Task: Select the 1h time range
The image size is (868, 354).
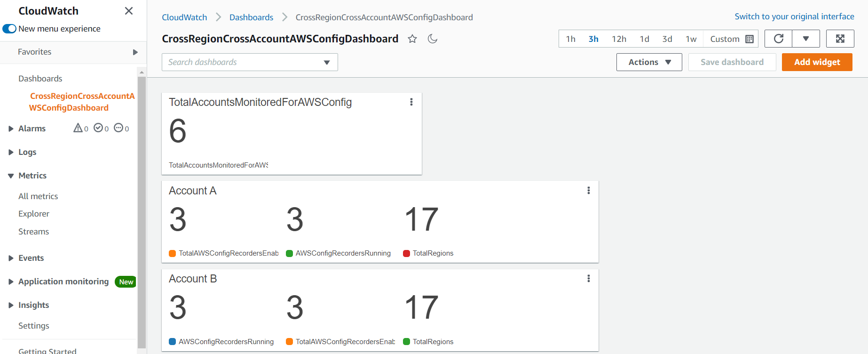Action: (570, 39)
